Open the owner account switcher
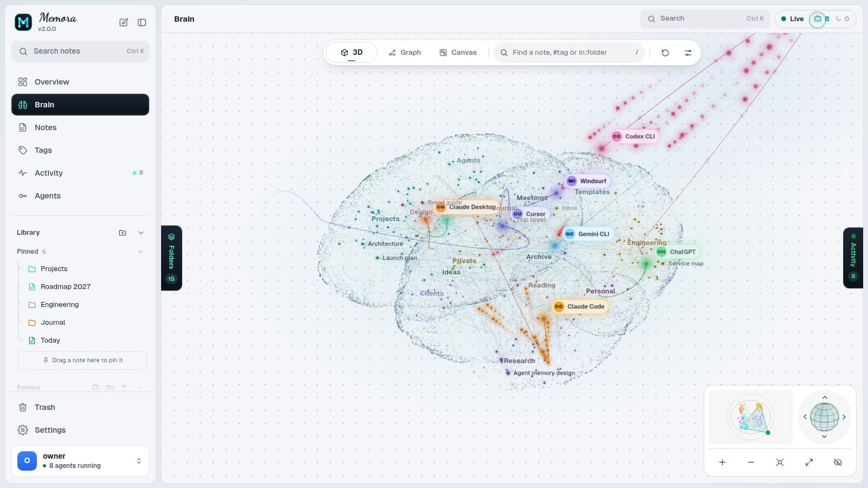Screen dimensions: 868x488 (x=80, y=461)
